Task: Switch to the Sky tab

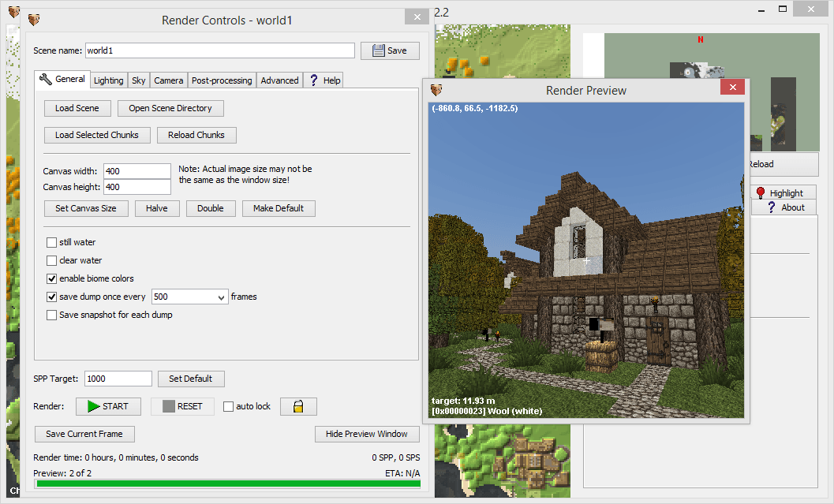Action: pos(139,80)
